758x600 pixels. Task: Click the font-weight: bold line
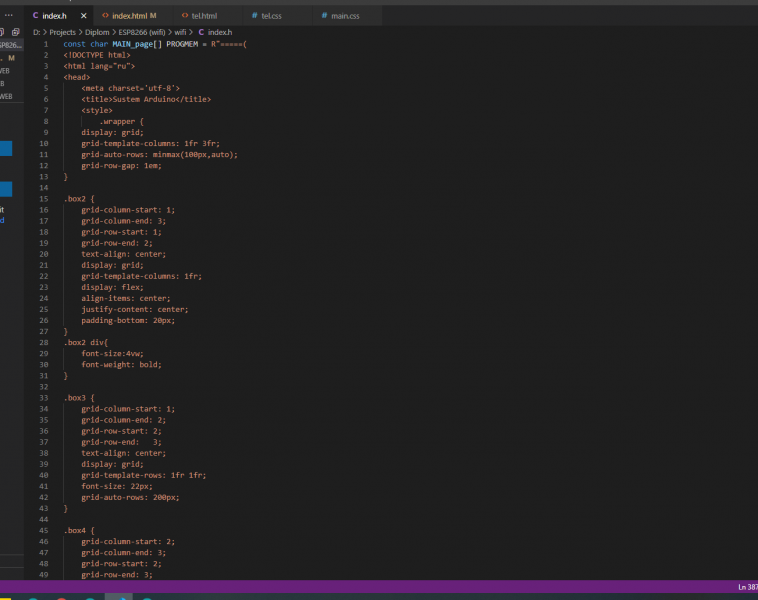click(x=121, y=365)
